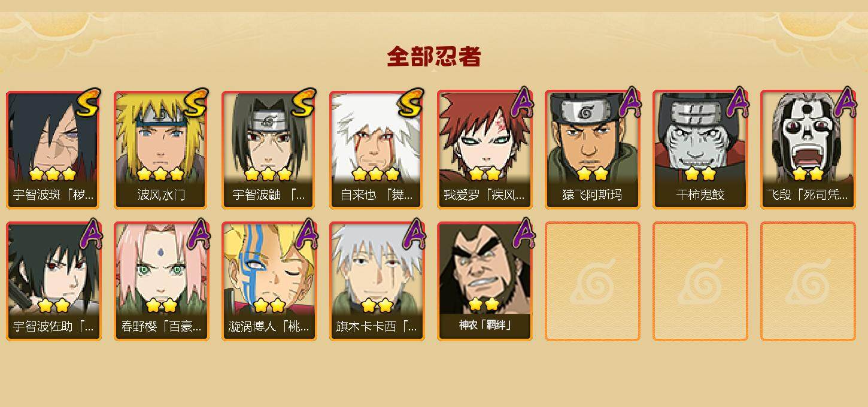
Task: Choose the 飞段 ninja card
Action: point(808,150)
